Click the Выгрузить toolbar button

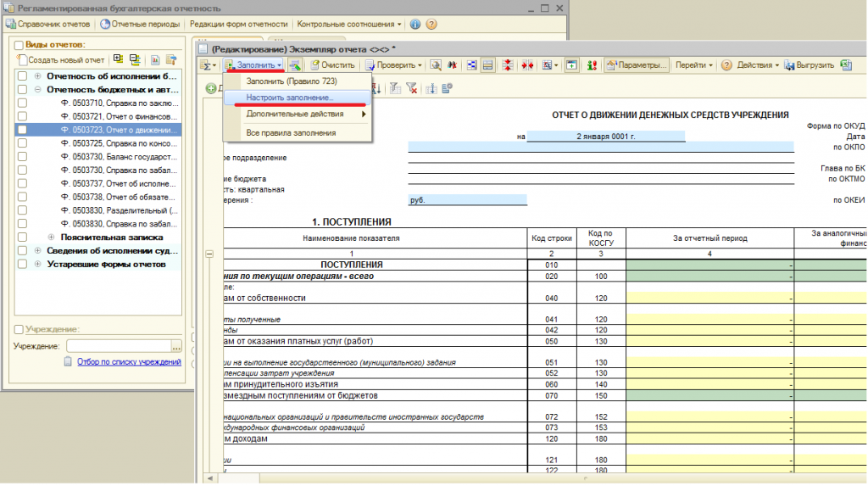click(809, 65)
